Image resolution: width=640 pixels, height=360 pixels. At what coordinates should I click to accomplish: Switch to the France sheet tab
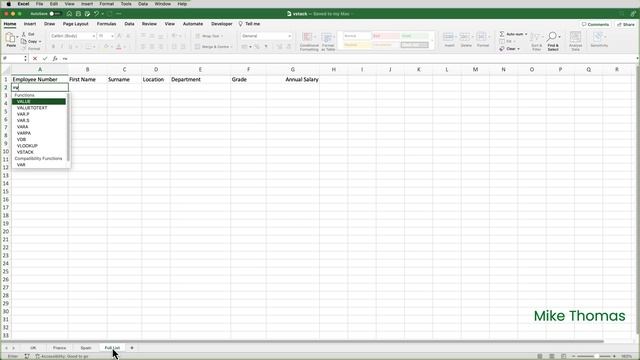click(x=60, y=348)
